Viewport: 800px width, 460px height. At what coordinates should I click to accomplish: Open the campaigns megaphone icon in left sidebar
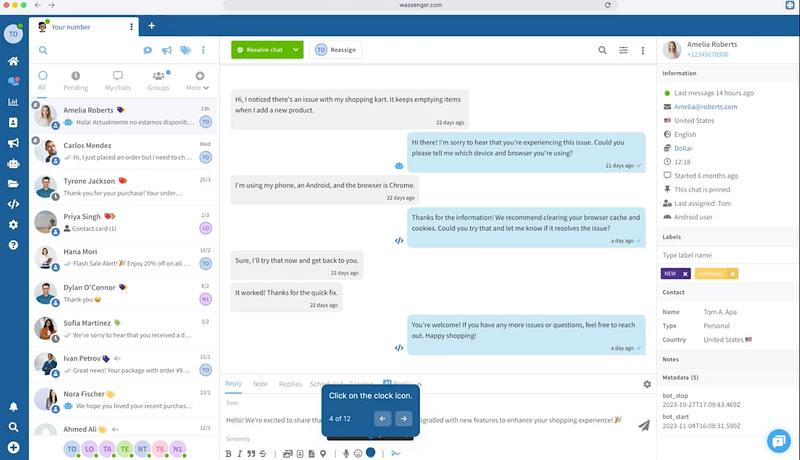[x=13, y=142]
